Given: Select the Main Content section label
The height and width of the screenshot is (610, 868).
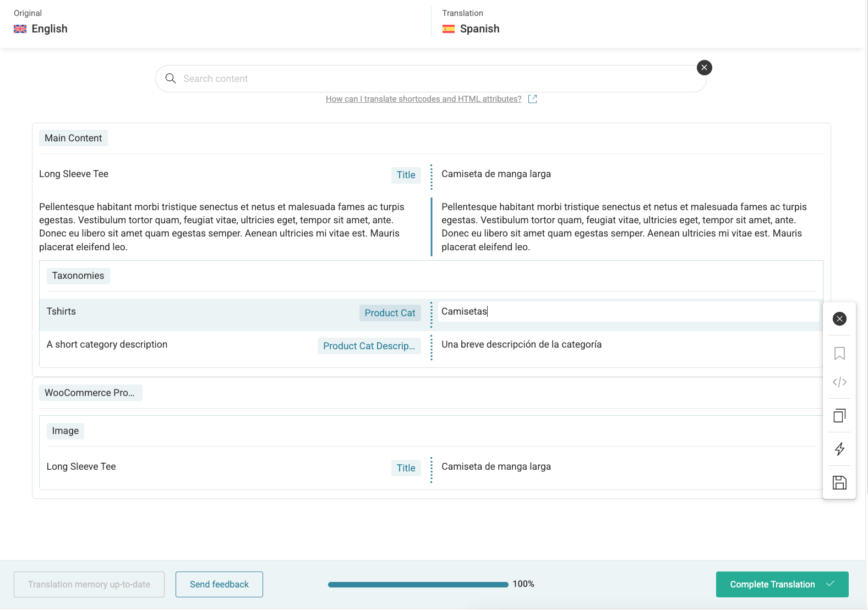Looking at the screenshot, I should pyautogui.click(x=73, y=138).
